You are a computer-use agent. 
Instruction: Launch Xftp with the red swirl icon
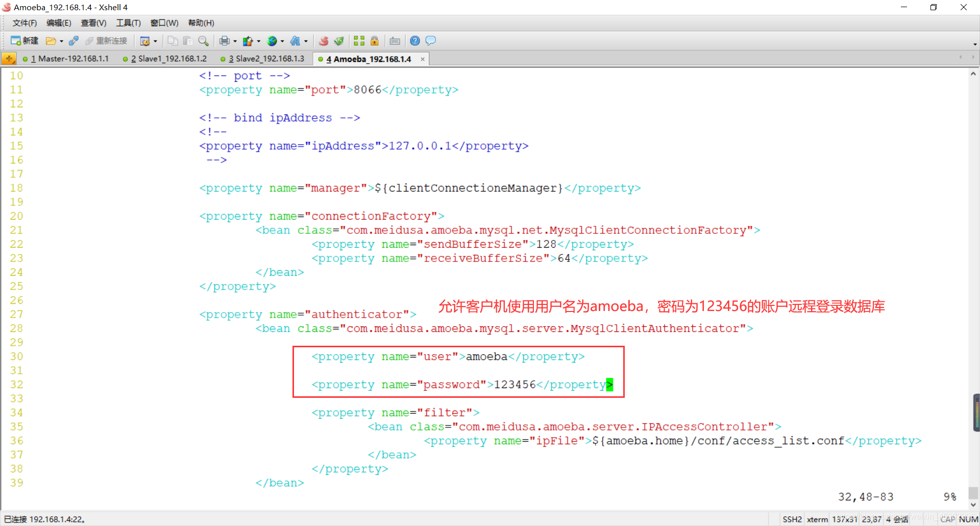(x=324, y=41)
